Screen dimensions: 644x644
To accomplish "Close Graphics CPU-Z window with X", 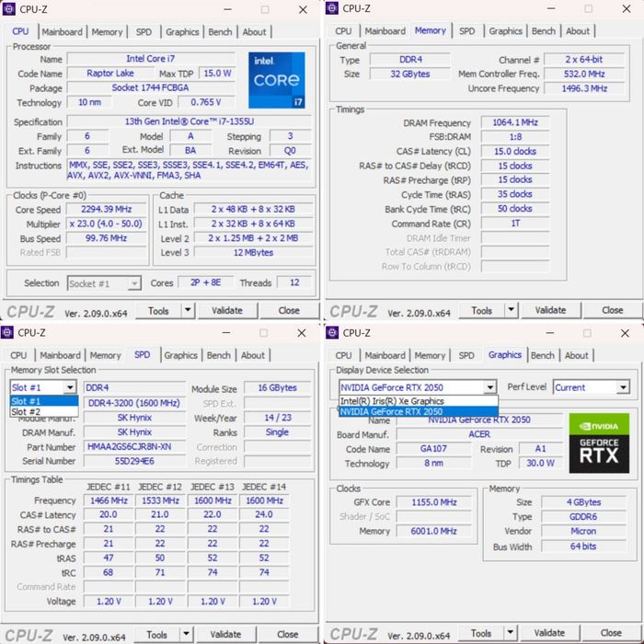I will point(625,333).
